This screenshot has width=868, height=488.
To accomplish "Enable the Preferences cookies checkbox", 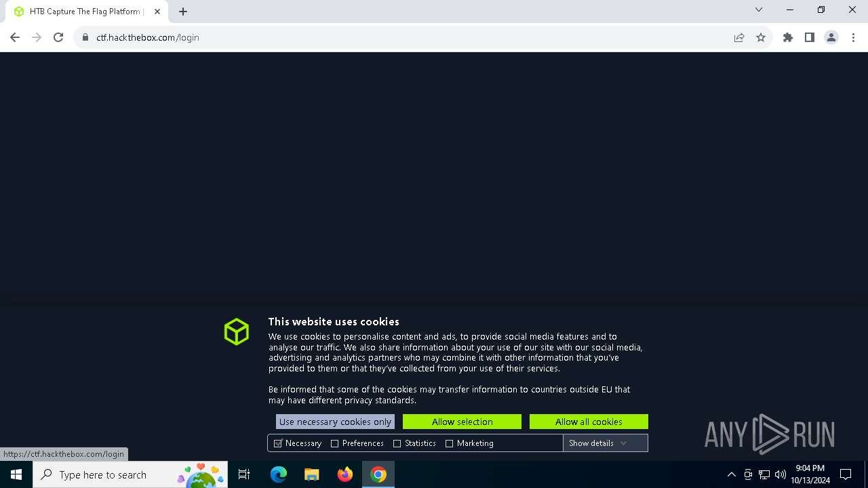I will pyautogui.click(x=334, y=443).
